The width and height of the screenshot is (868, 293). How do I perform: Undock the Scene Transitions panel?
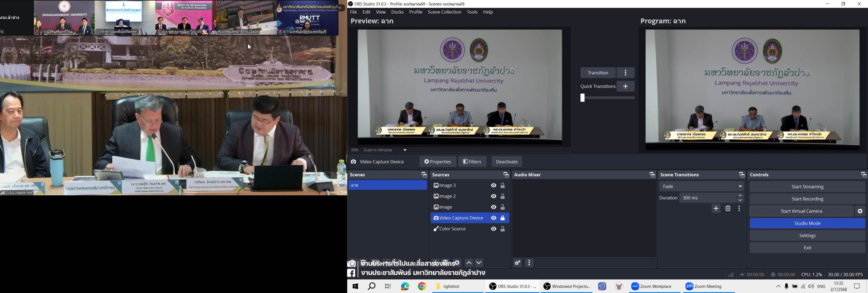pyautogui.click(x=742, y=175)
